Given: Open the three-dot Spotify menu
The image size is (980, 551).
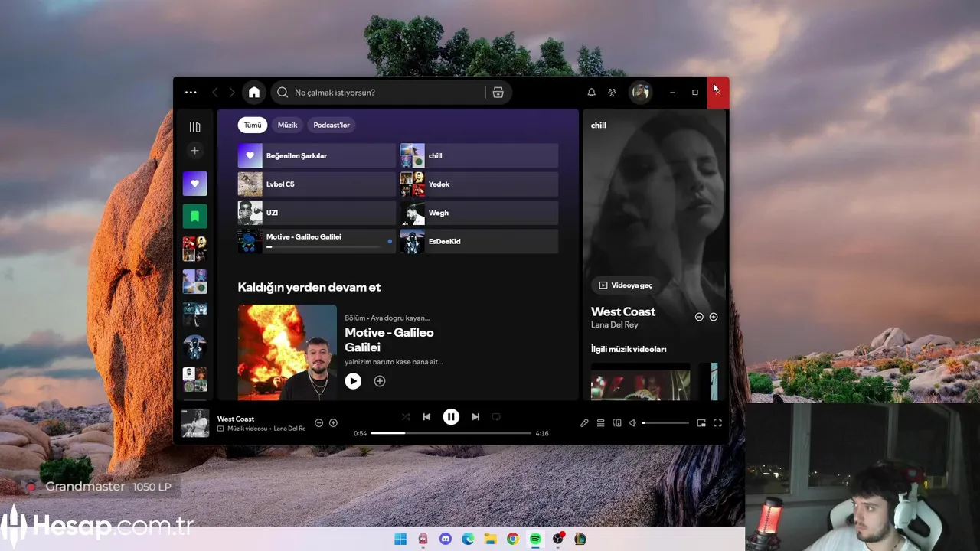Looking at the screenshot, I should [x=191, y=93].
